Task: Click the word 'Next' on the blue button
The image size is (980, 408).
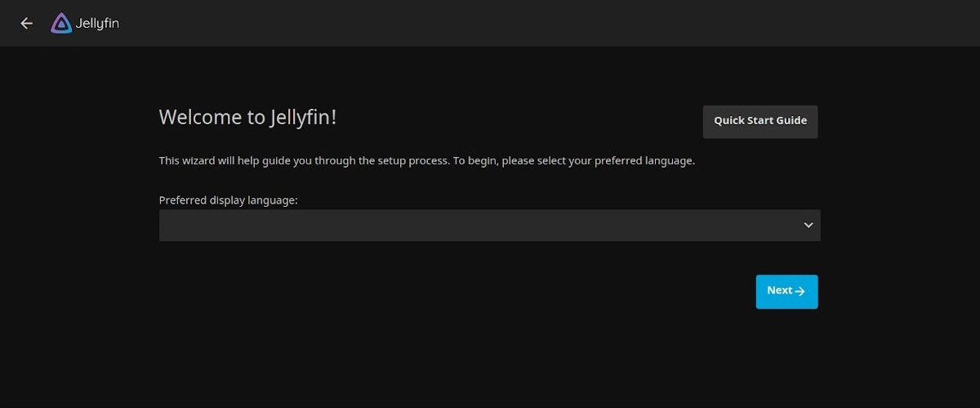Action: [x=779, y=290]
